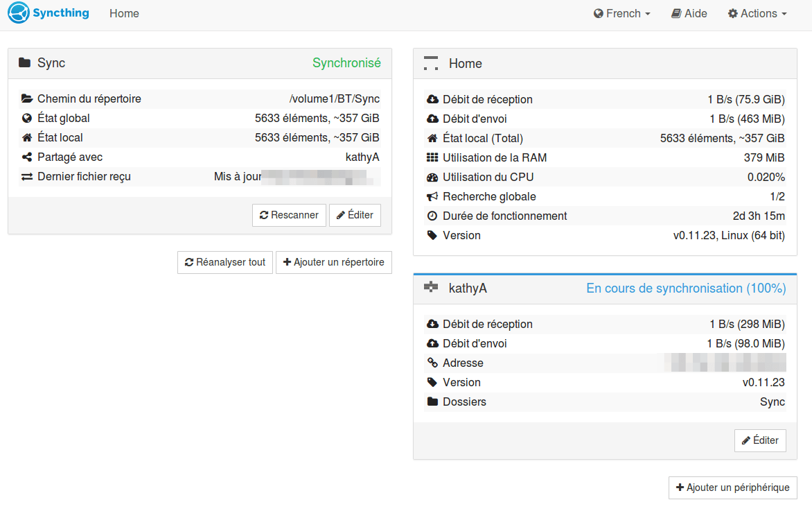812x509 pixels.
Task: Click the download cloud icon in Home panel
Action: point(432,99)
